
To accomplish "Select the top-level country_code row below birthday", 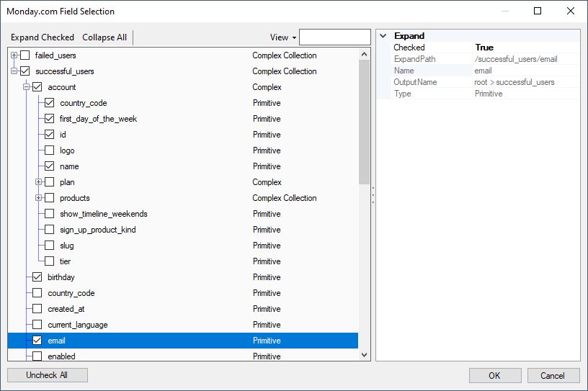I will point(71,293).
